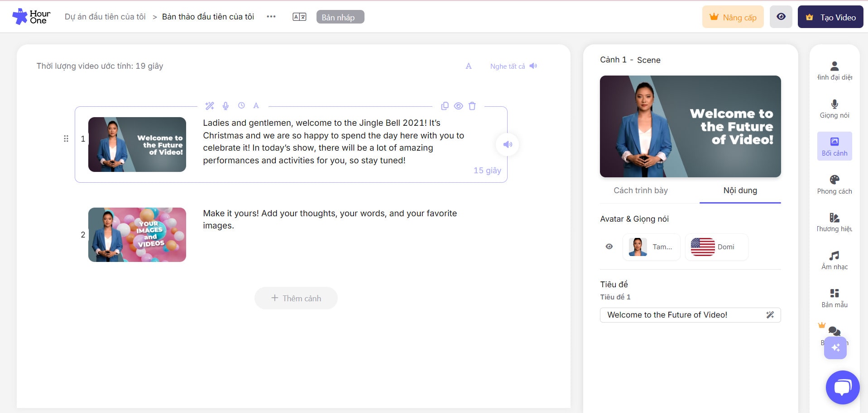Select the scene 1 thumbnail
868x413 pixels.
[x=137, y=144]
